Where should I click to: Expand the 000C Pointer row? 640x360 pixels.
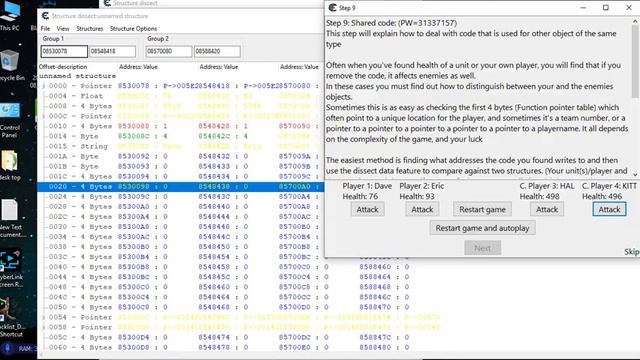tap(44, 116)
